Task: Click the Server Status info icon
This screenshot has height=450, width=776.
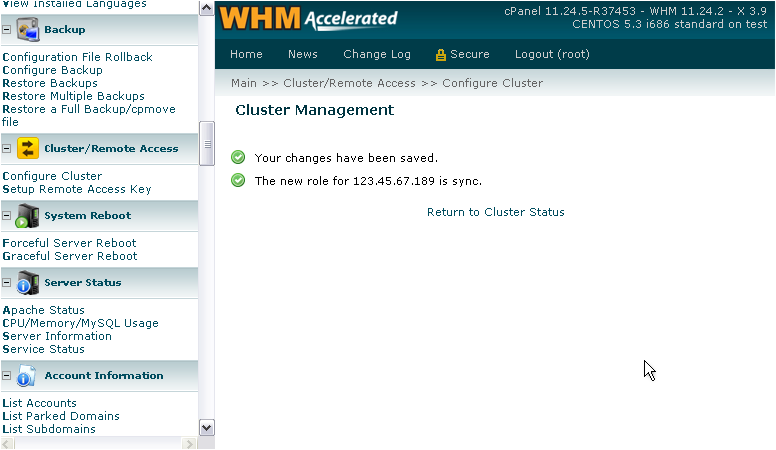Action: point(28,283)
